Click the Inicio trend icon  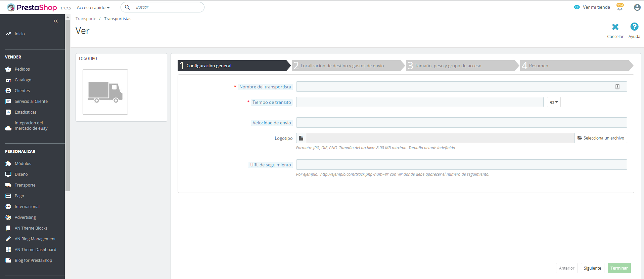[8, 34]
